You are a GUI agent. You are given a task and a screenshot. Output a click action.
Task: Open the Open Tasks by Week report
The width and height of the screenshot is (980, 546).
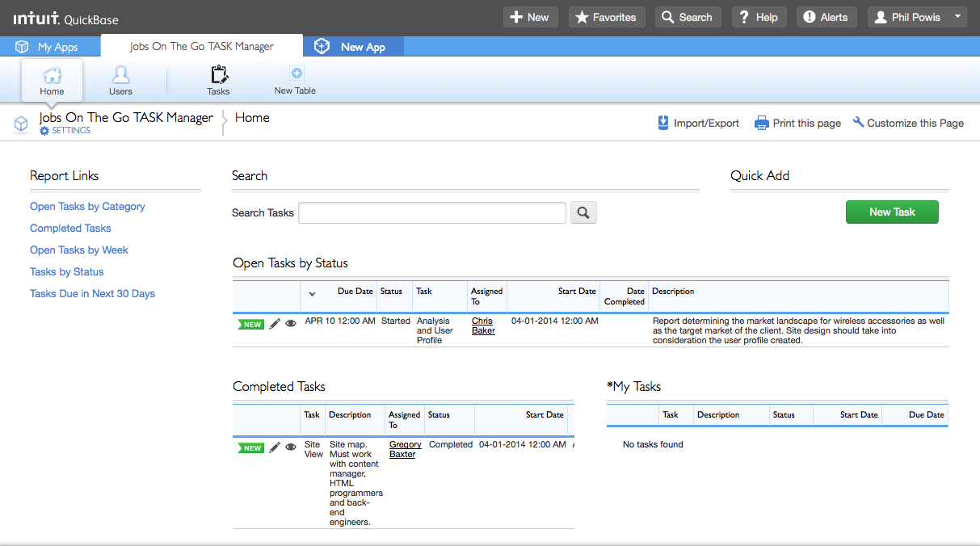click(x=79, y=250)
